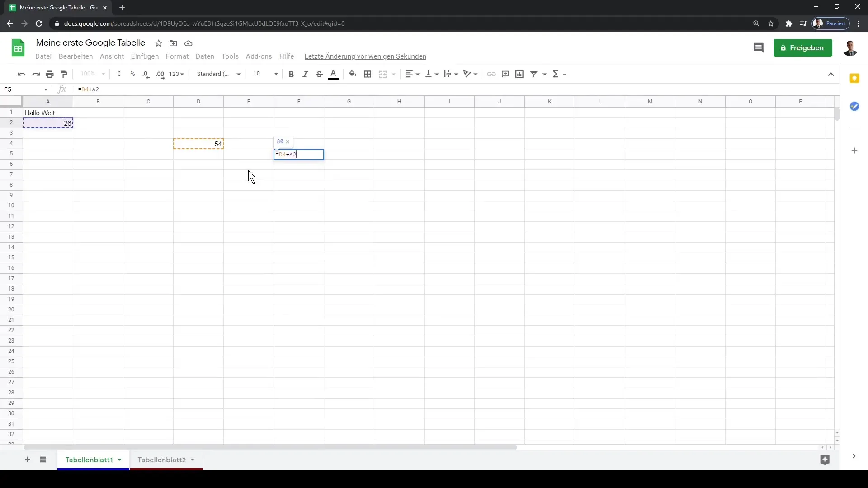Click the Freigeben share button
This screenshot has width=868, height=488.
coord(804,47)
